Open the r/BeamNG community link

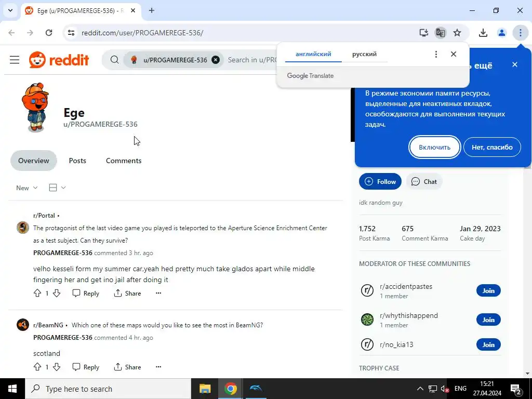(x=48, y=325)
